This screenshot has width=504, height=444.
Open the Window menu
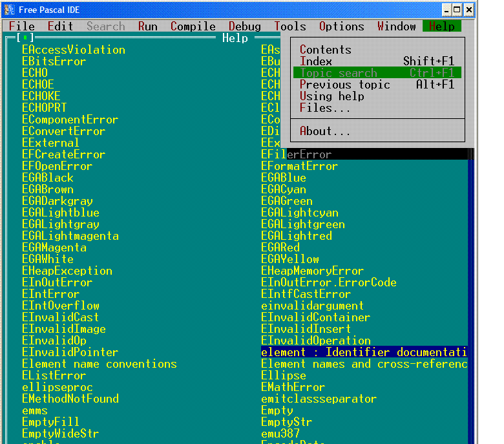(396, 26)
